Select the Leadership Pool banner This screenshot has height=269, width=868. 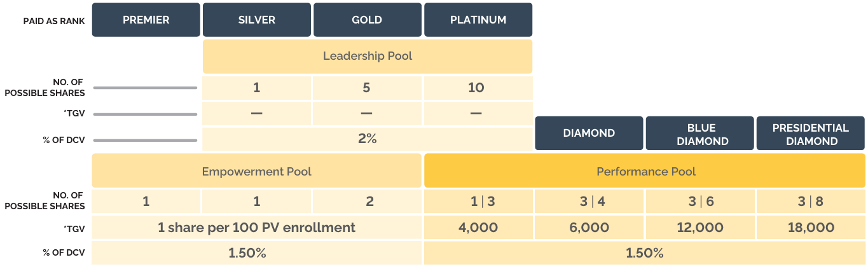point(368,56)
